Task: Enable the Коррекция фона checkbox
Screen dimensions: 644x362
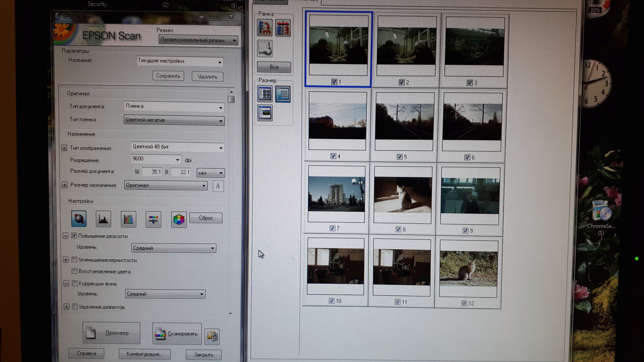Action: (75, 283)
